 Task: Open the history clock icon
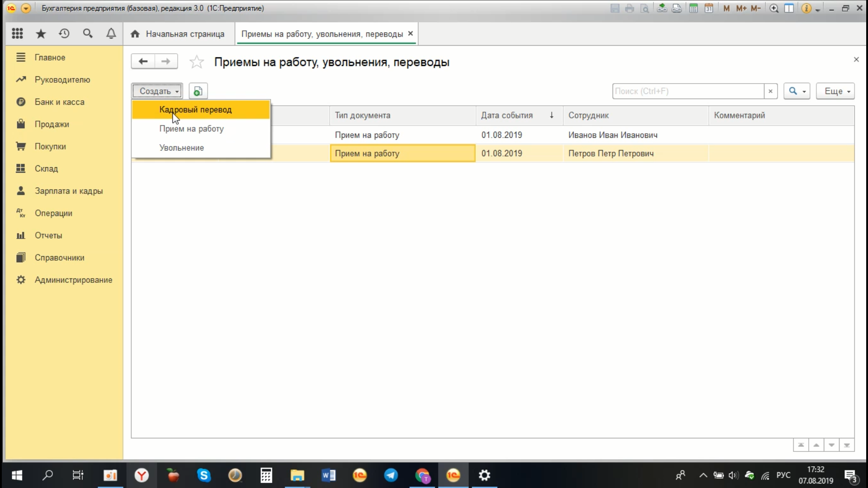(x=64, y=33)
